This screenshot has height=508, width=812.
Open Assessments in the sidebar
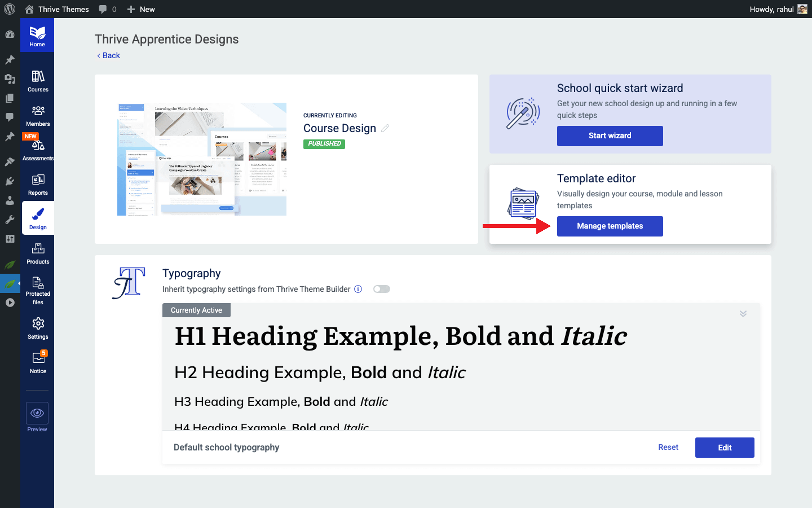tap(38, 150)
